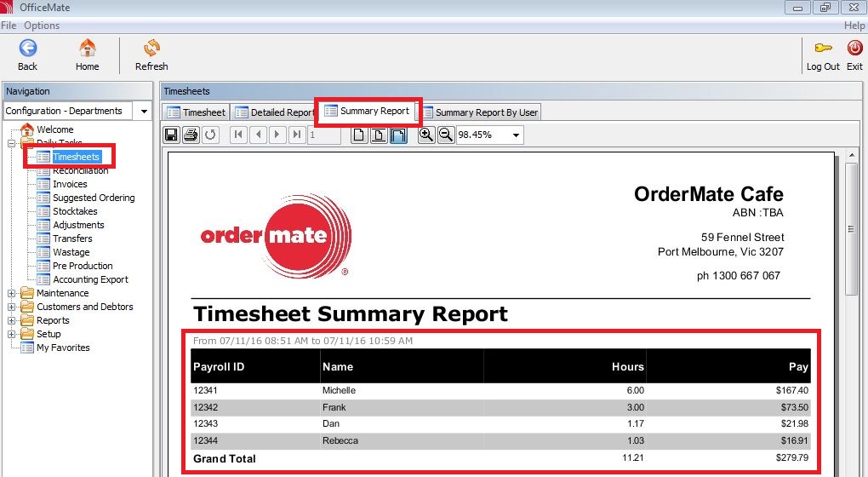Click the report vertical scrollbar thumb
This screenshot has height=477, width=868.
[851, 229]
